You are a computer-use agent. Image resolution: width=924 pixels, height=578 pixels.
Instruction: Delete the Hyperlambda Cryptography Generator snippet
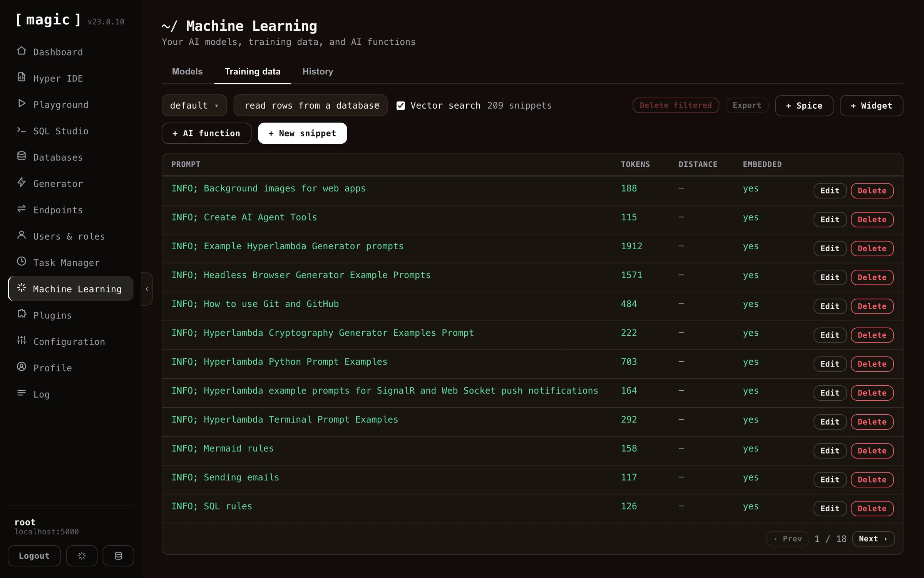click(872, 335)
